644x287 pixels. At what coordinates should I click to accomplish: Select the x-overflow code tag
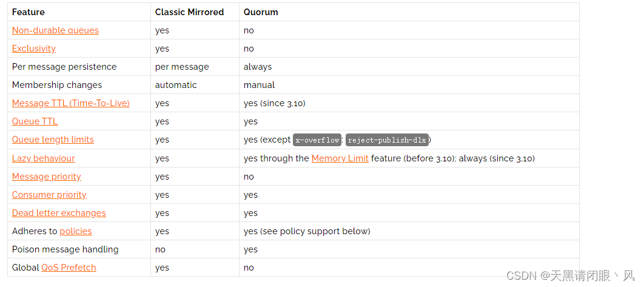(x=317, y=140)
